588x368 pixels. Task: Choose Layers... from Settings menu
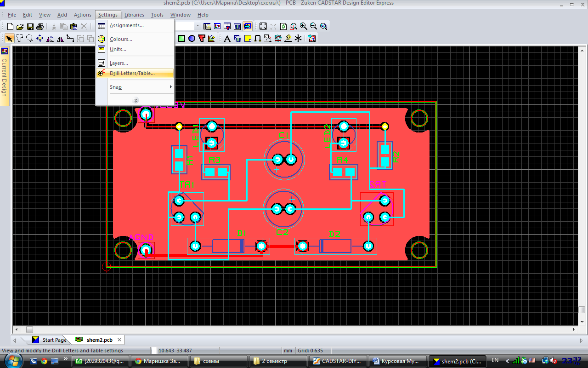point(135,63)
